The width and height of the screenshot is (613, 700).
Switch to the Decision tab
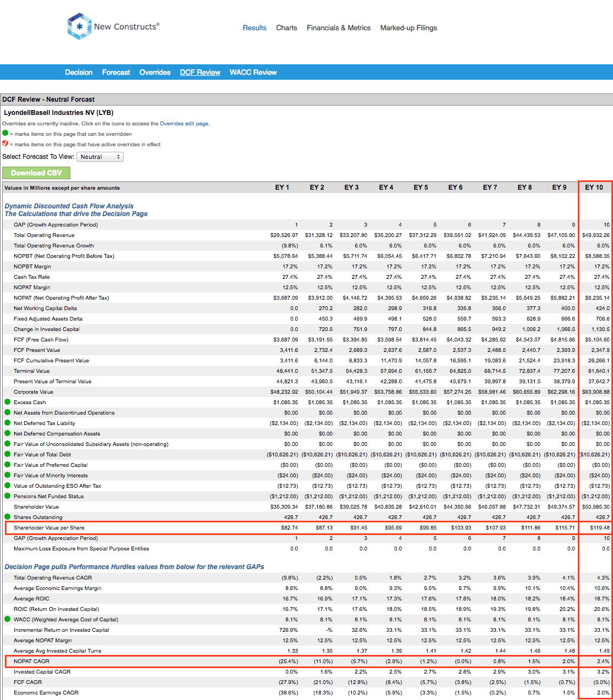click(79, 72)
